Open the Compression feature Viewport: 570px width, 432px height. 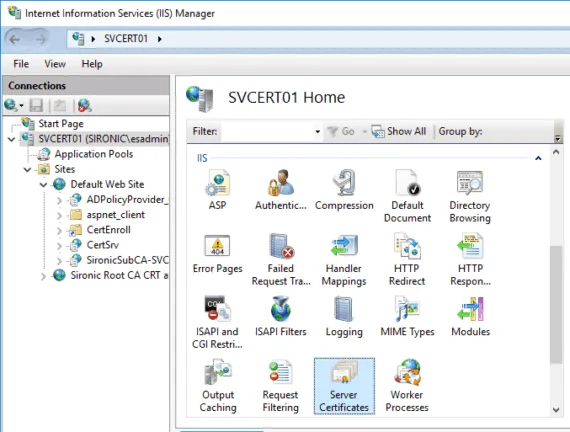pos(344,190)
